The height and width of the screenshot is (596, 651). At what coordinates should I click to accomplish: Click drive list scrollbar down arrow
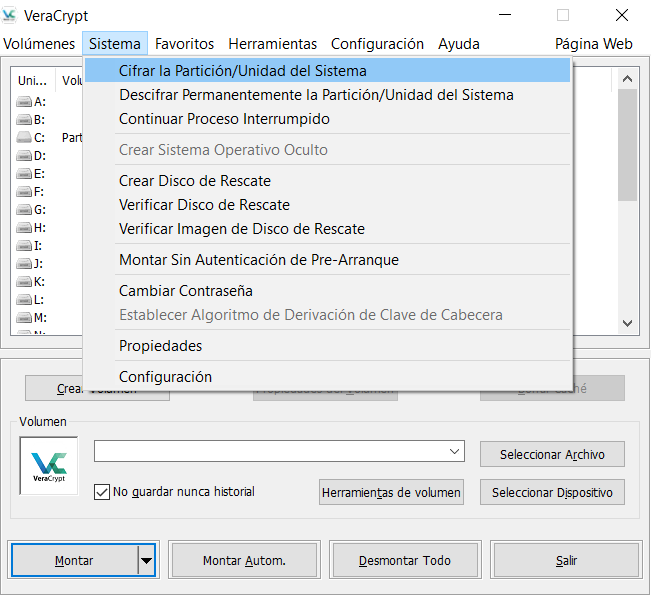(627, 323)
